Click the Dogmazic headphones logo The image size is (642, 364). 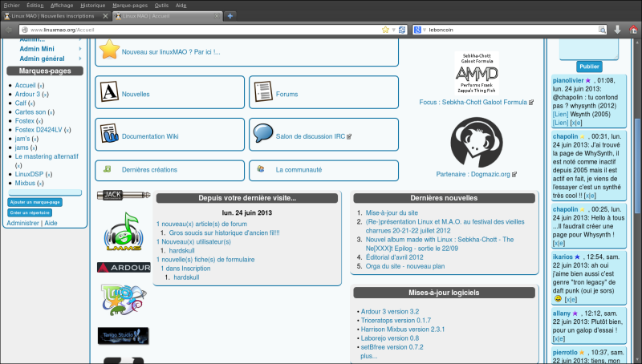tap(477, 143)
